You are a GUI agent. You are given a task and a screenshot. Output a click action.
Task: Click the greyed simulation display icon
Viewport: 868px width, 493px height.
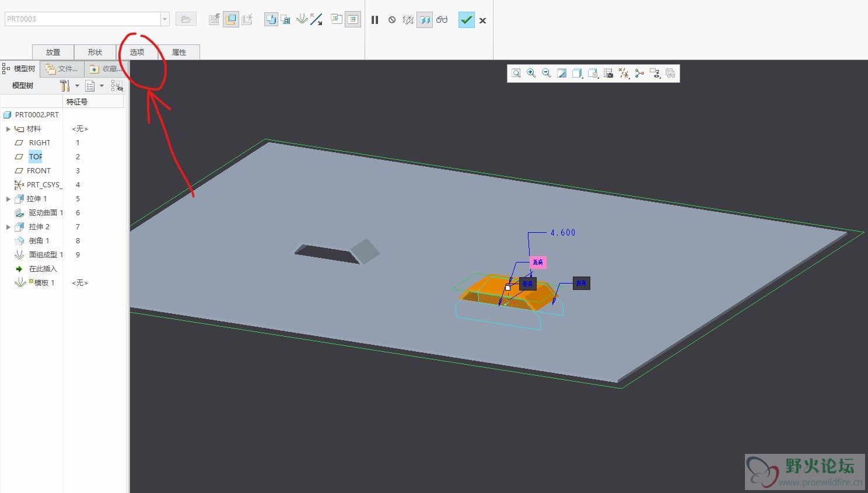coord(670,73)
